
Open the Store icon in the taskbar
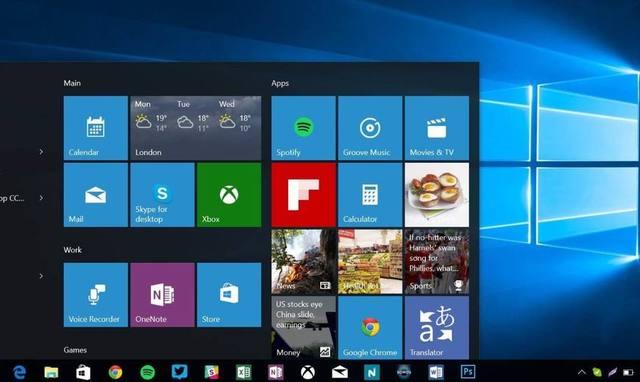coord(83,372)
